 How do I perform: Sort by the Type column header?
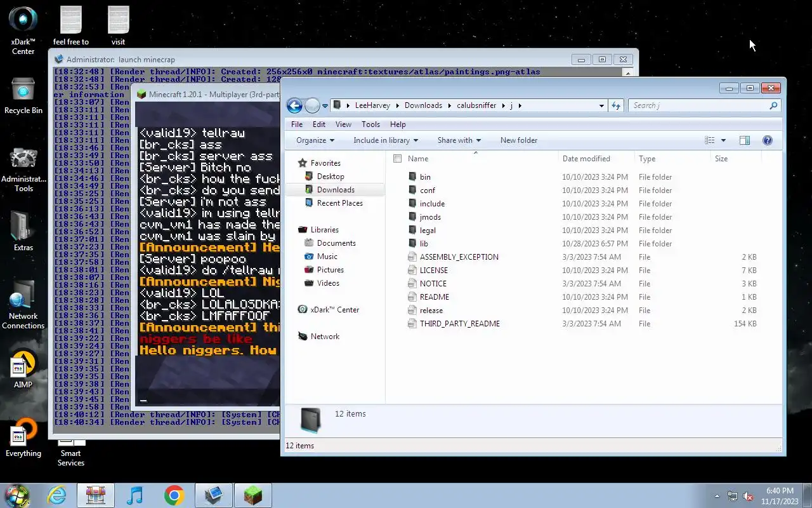(672, 159)
